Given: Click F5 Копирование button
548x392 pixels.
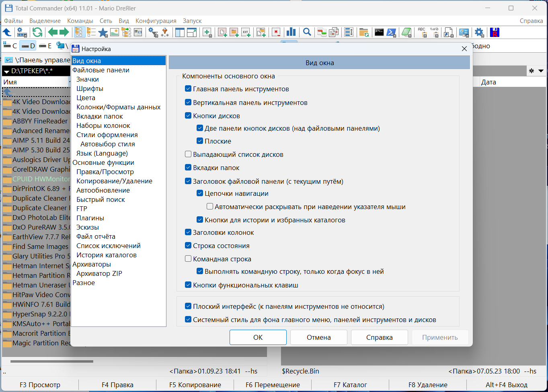Looking at the screenshot, I should coord(195,385).
